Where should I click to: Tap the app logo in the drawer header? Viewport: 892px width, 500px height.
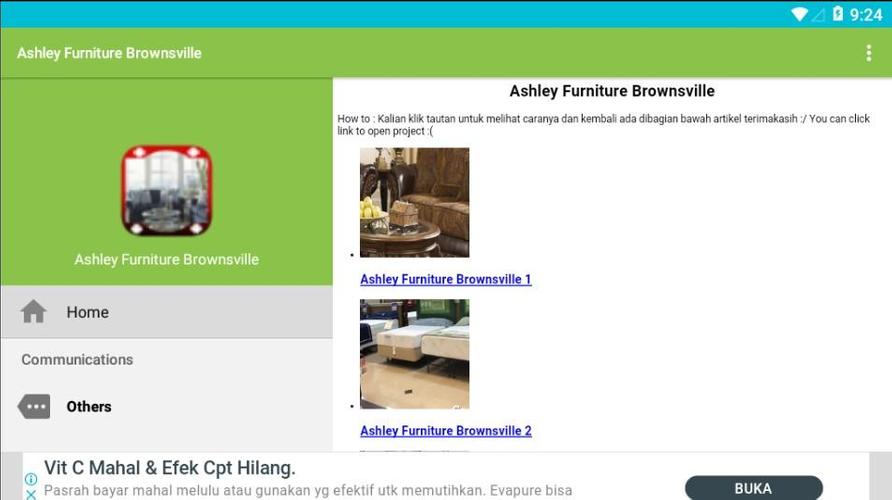167,191
